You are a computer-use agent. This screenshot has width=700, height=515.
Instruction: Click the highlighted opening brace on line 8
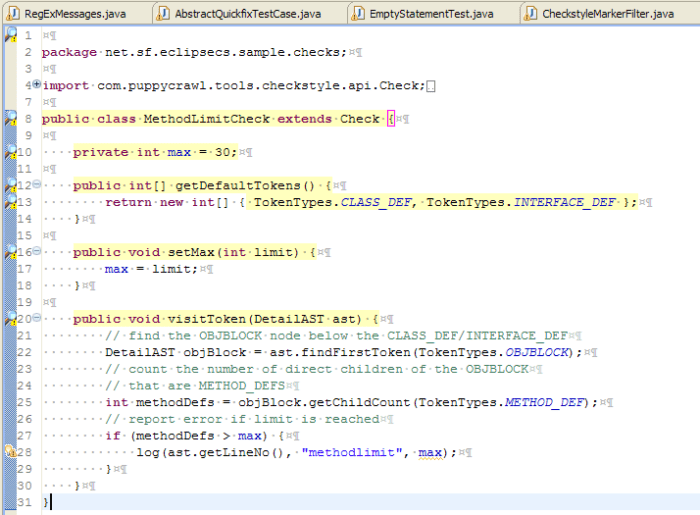[x=391, y=119]
